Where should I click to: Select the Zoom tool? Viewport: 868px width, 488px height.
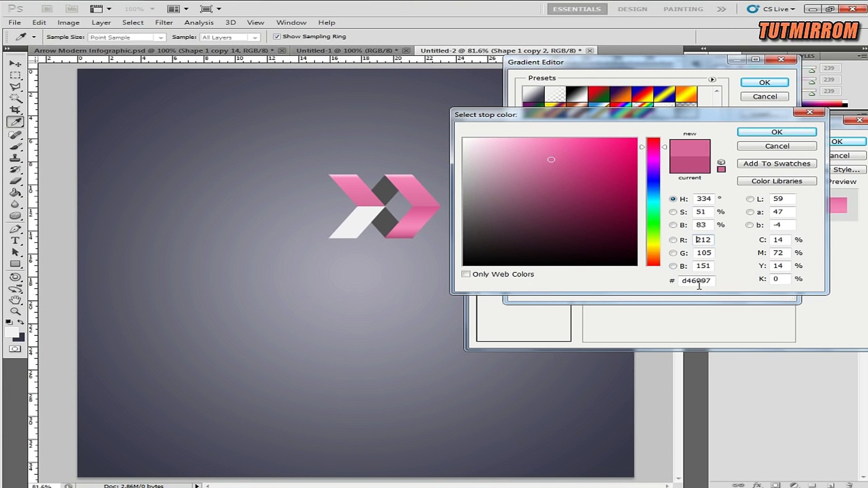pos(15,311)
